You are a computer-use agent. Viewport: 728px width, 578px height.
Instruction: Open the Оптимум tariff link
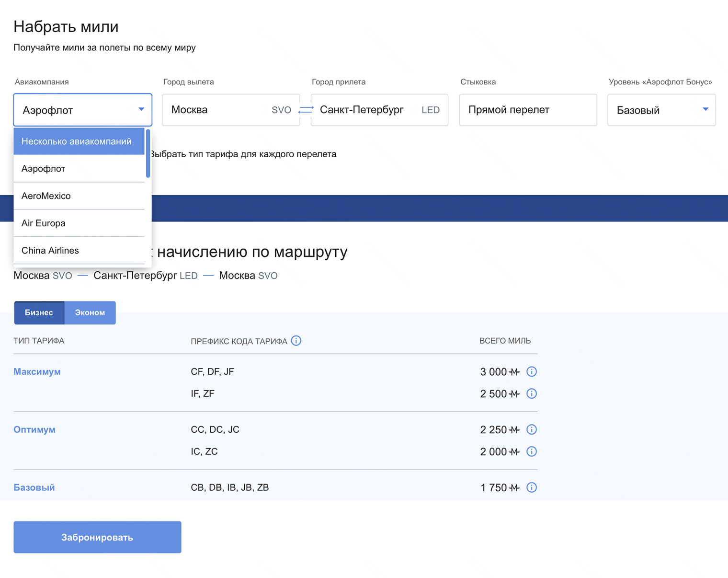click(34, 429)
